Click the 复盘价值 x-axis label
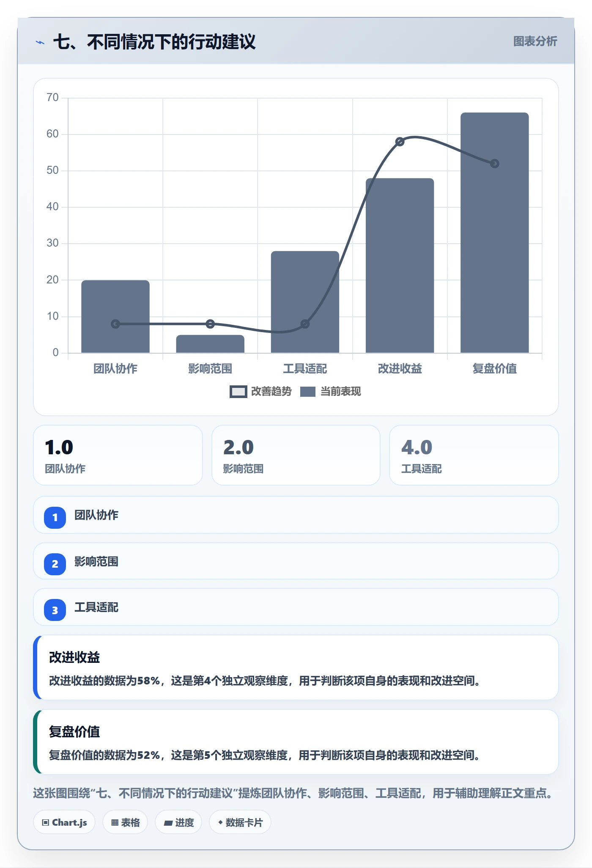The width and height of the screenshot is (592, 868). (494, 369)
